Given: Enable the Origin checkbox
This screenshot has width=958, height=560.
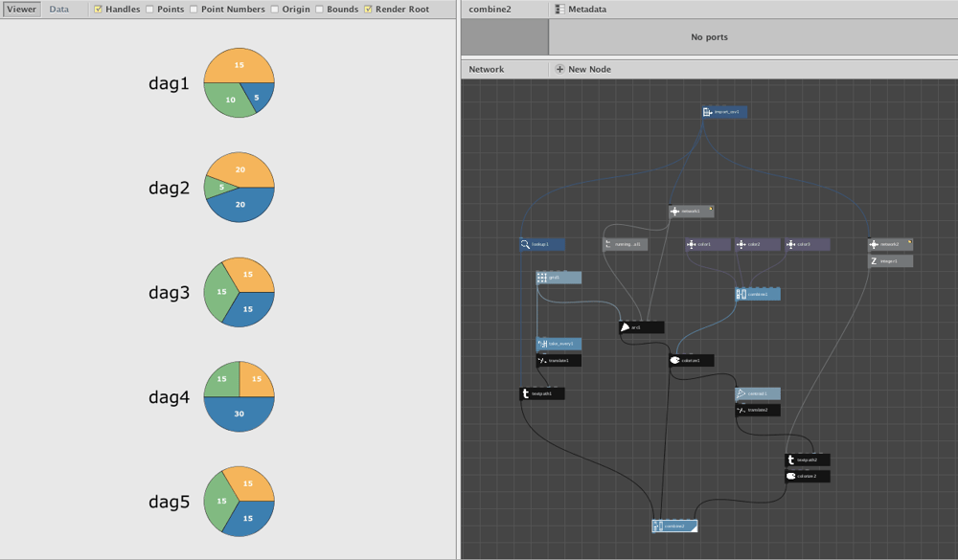Looking at the screenshot, I should click(275, 10).
